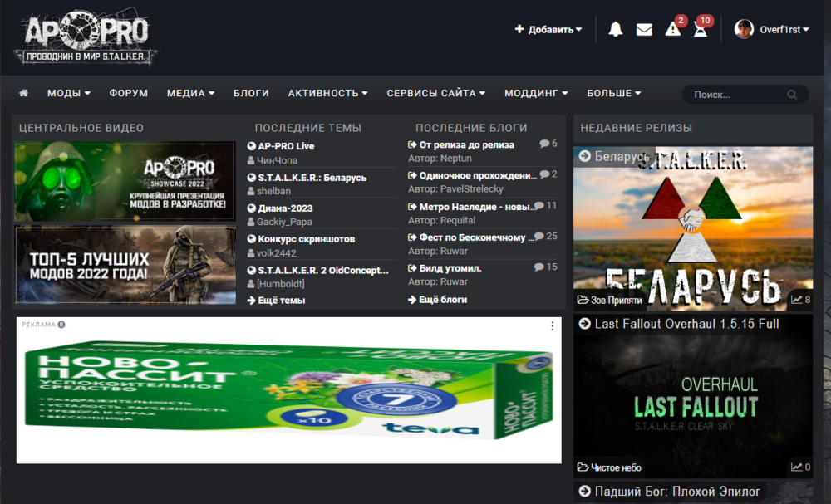Open the ТОП-5 лучших модов 2022 thumbnail
This screenshot has height=504, width=831.
(125, 265)
